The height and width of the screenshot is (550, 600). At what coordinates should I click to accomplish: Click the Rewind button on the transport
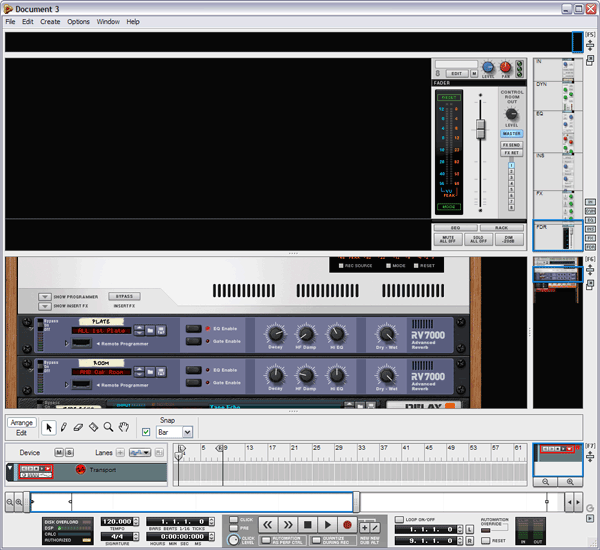(268, 524)
